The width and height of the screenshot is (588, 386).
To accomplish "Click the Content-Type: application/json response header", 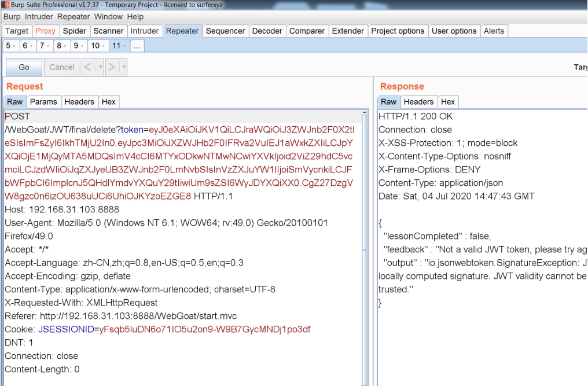I will [x=440, y=183].
